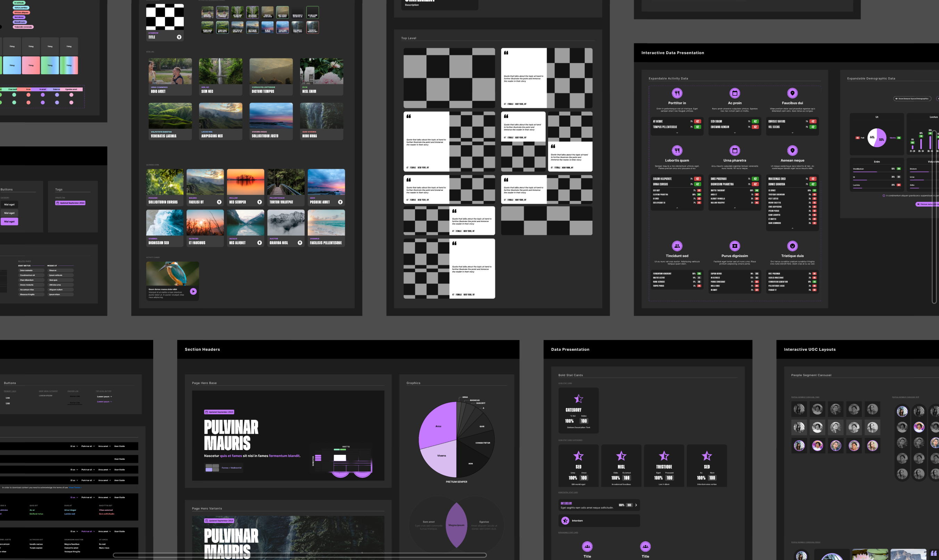Click the calendar icon above Urna pharetra
939x560 pixels.
[735, 150]
